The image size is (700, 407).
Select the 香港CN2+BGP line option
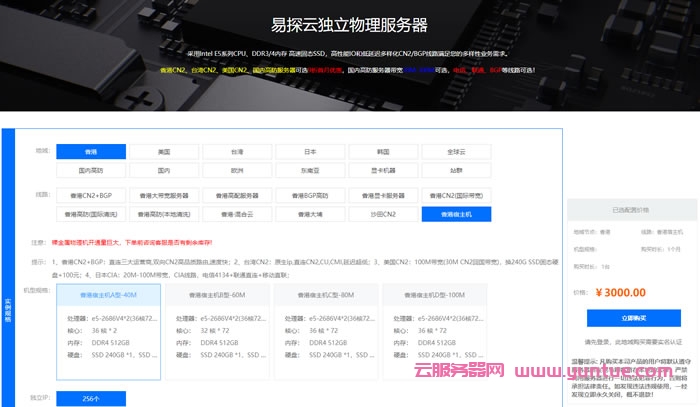91,195
